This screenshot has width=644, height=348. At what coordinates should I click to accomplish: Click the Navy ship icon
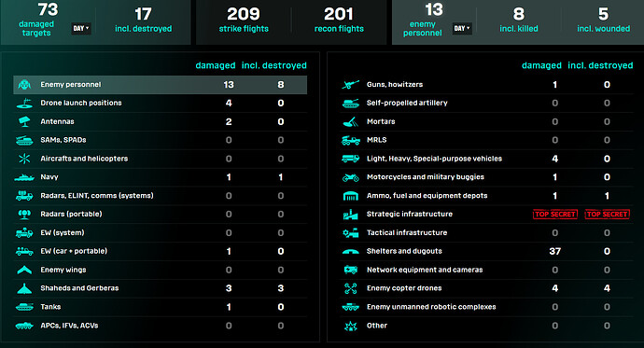[24, 177]
